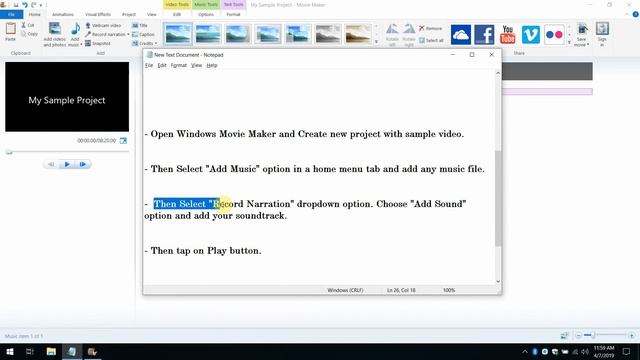Click the taskbar volume icon

[585, 351]
